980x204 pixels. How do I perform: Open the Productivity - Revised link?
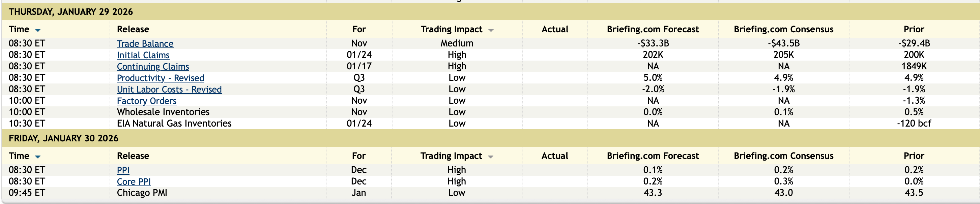point(160,78)
